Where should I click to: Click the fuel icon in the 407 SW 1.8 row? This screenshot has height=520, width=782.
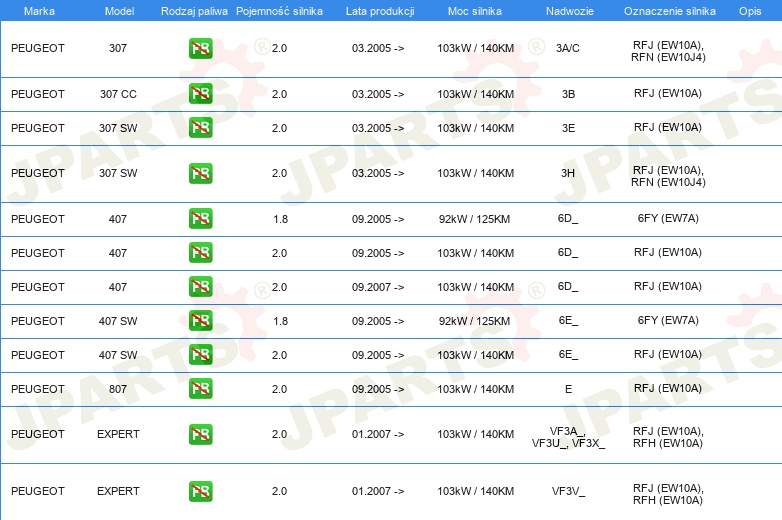[200, 321]
